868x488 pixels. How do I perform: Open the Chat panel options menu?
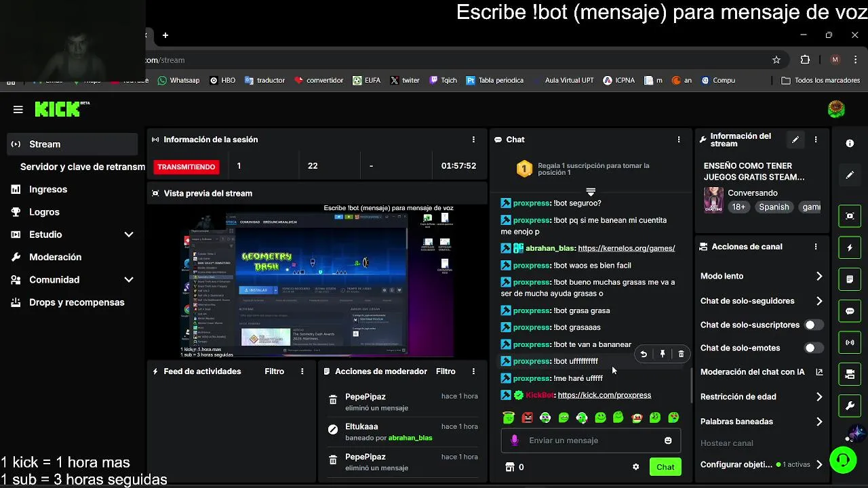(x=679, y=140)
